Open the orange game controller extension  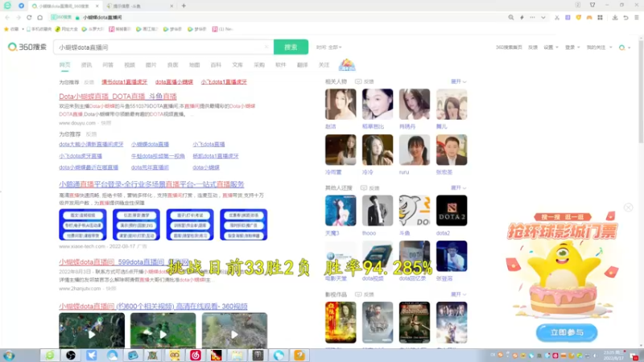point(589,18)
